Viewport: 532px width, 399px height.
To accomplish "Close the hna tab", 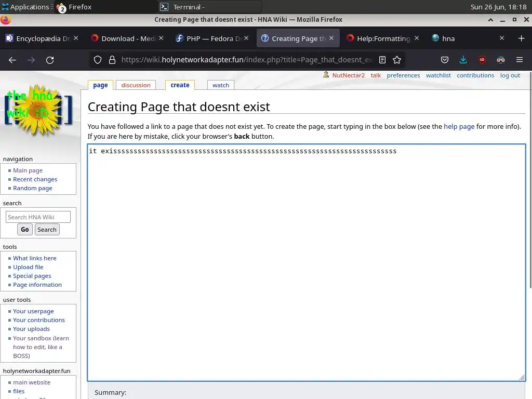I will 502,38.
